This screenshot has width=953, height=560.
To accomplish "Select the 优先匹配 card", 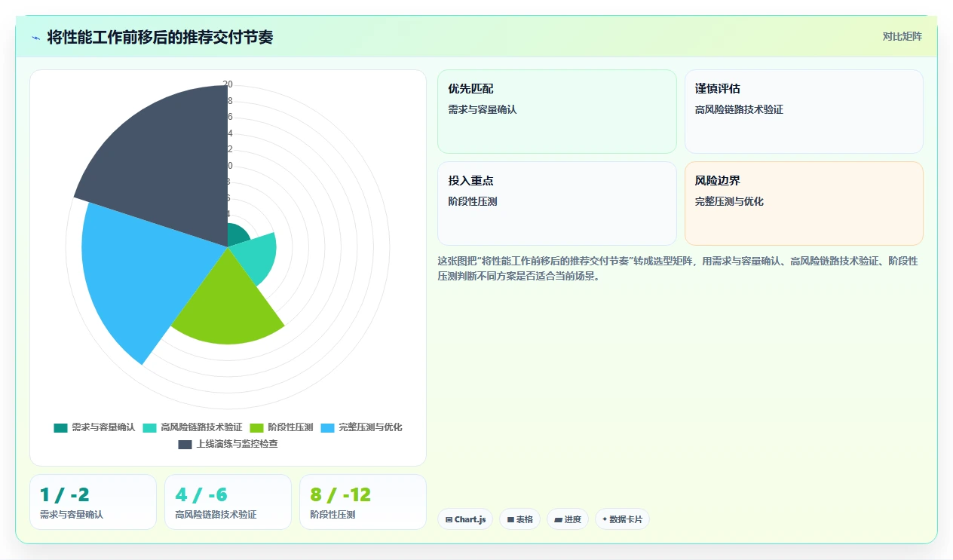I will [x=557, y=112].
